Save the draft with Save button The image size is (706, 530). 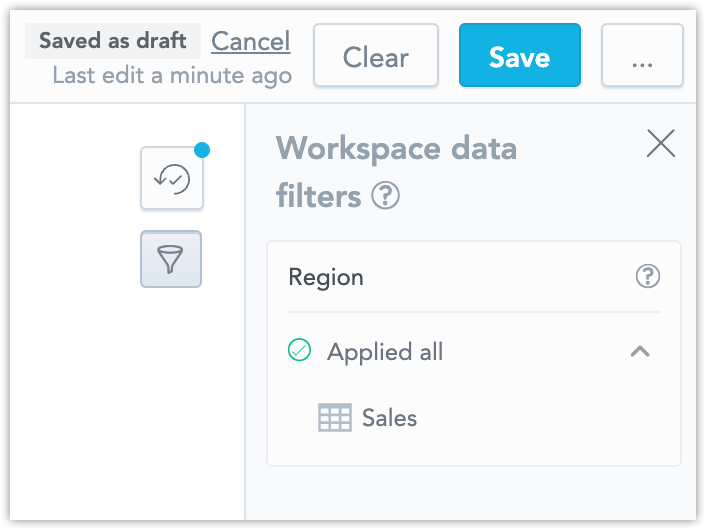520,55
